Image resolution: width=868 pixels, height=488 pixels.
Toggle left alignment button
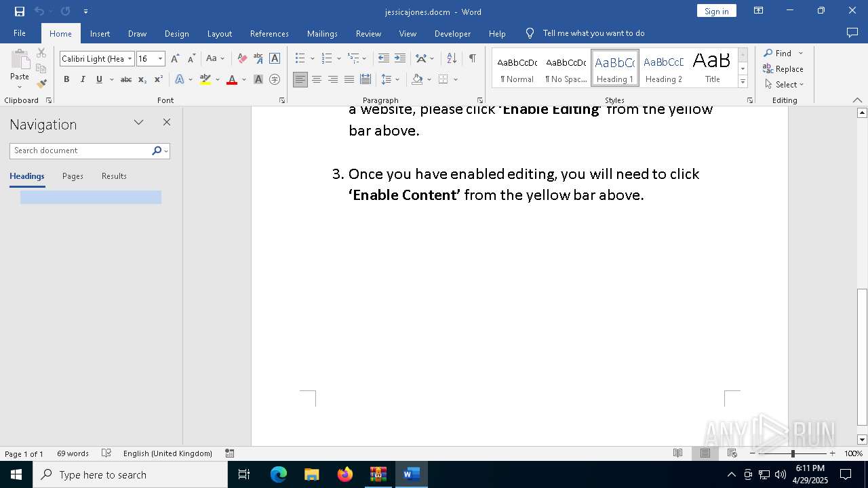click(300, 80)
